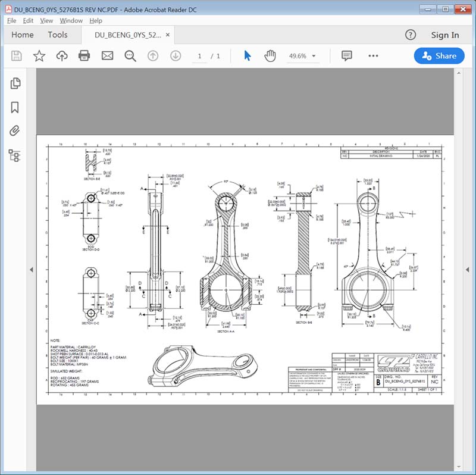Image resolution: width=476 pixels, height=475 pixels.
Task: Bookmark this file with the star icon
Action: tap(39, 56)
